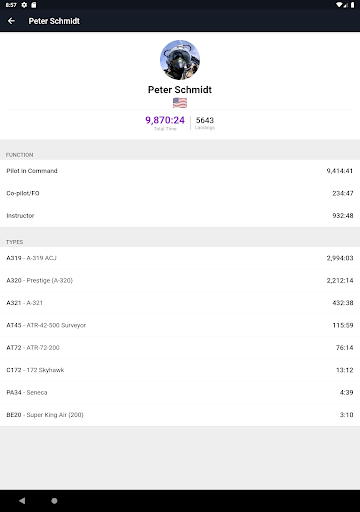The height and width of the screenshot is (512, 360).
Task: Tap the battery status icon
Action: (352, 5)
